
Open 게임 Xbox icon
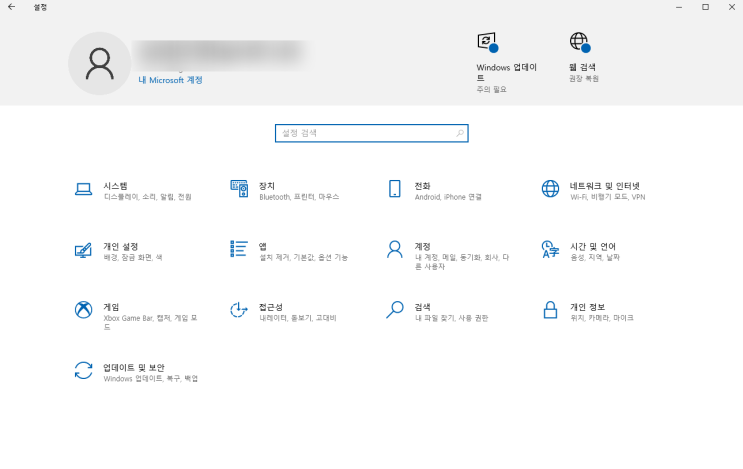point(83,310)
